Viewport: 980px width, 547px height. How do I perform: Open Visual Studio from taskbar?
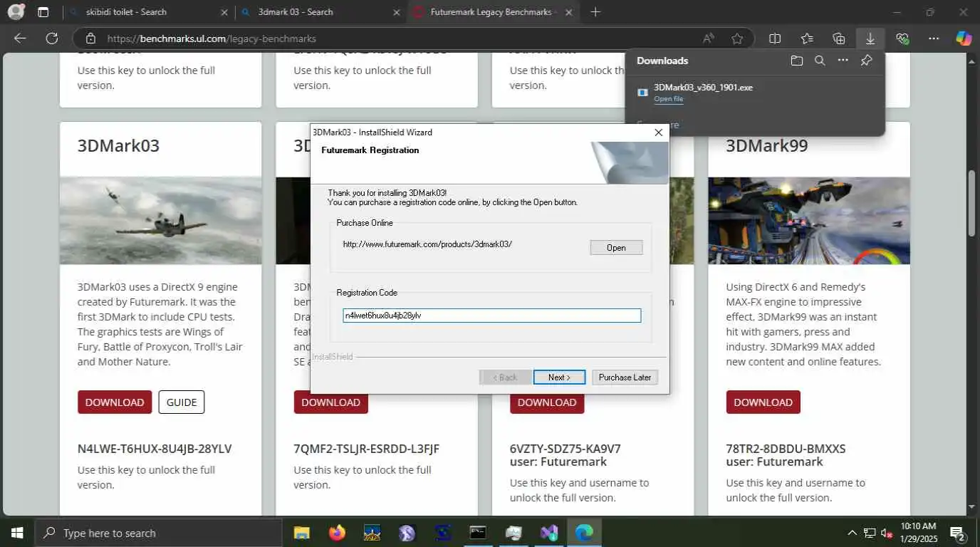tap(549, 533)
